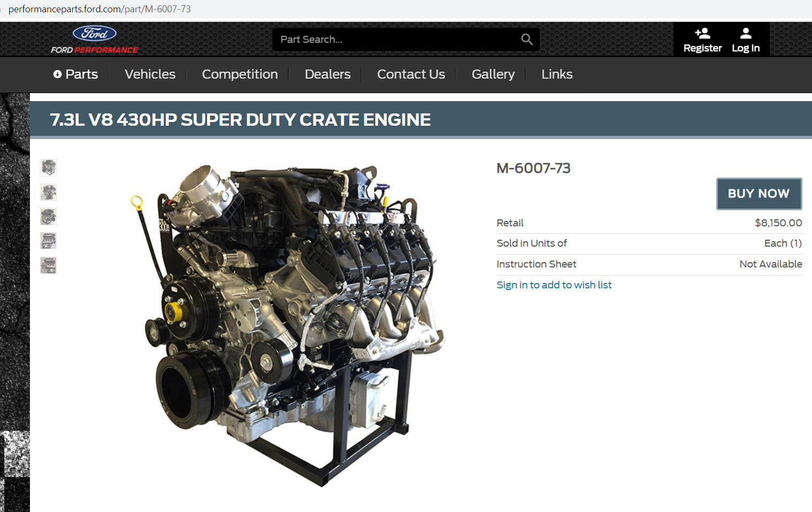
Task: Click the $8,150.00 retail price
Action: pos(778,223)
